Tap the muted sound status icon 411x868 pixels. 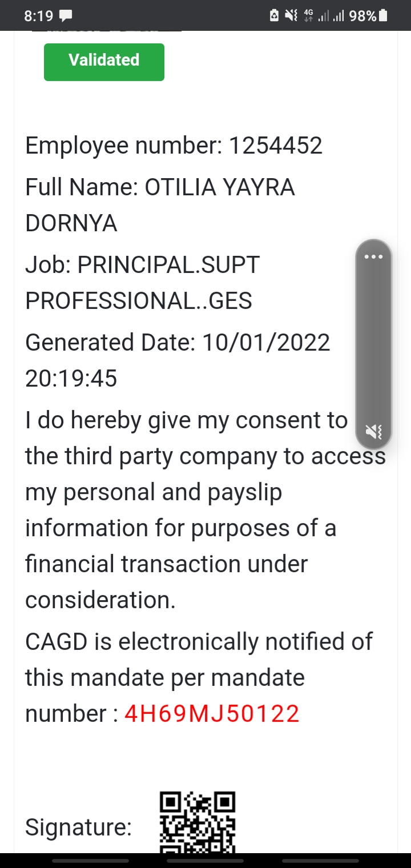coord(292,16)
